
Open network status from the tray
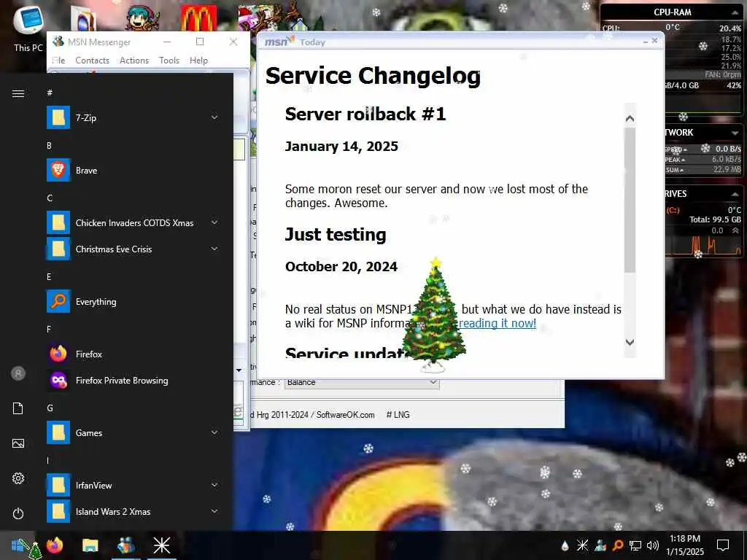[635, 545]
